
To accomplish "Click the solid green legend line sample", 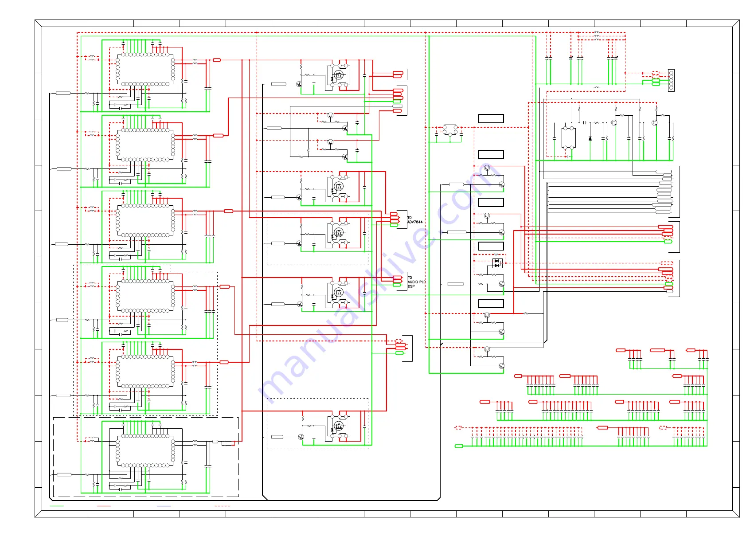I will tap(57, 506).
